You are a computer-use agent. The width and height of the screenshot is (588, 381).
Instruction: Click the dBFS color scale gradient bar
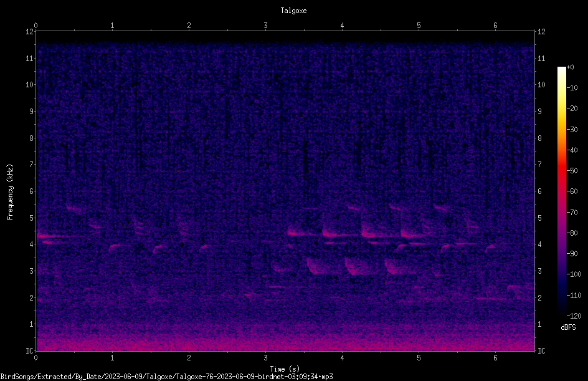click(562, 191)
